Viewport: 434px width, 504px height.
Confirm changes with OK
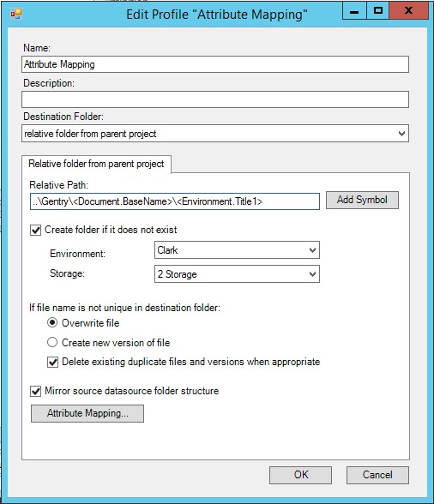tap(300, 475)
